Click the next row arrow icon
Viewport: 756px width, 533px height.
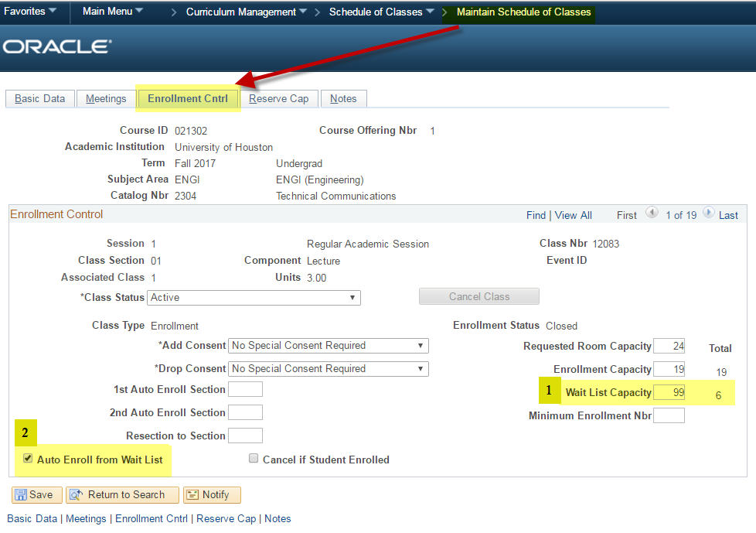click(x=708, y=214)
